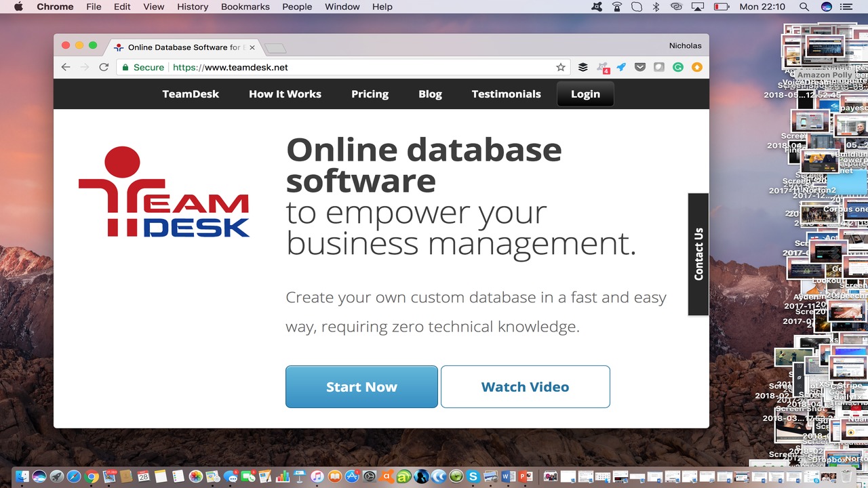Image resolution: width=868 pixels, height=488 pixels.
Task: Click the Start Now button
Action: 361,387
